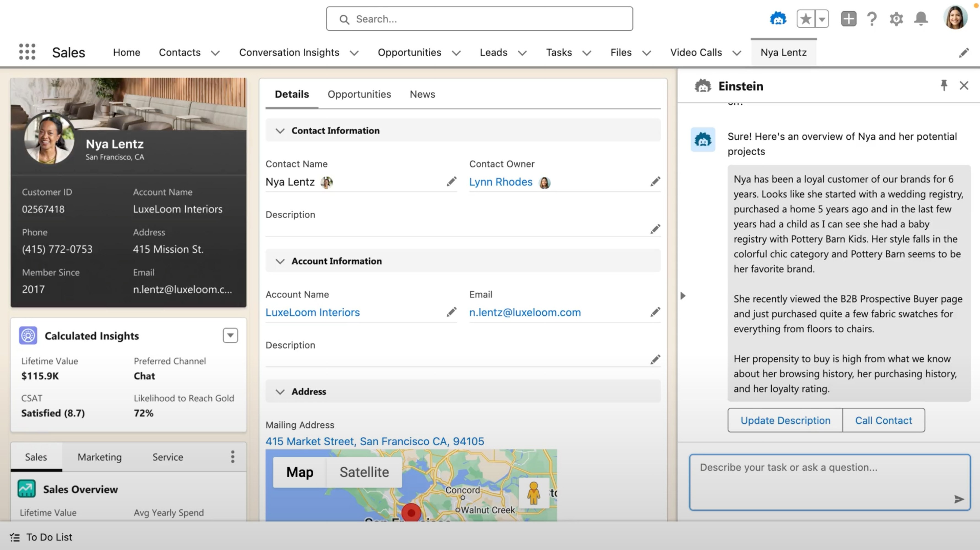
Task: Open the App Launcher grid icon
Action: pos(27,52)
